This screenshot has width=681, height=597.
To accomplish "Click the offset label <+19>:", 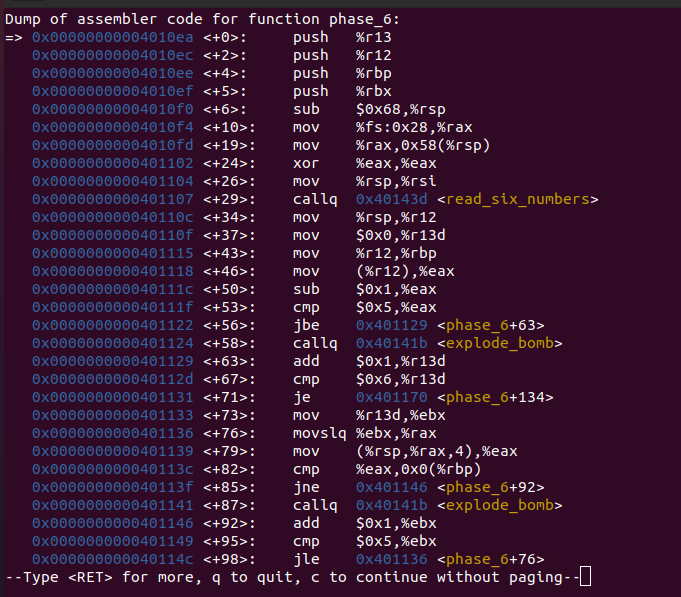I will point(229,145).
